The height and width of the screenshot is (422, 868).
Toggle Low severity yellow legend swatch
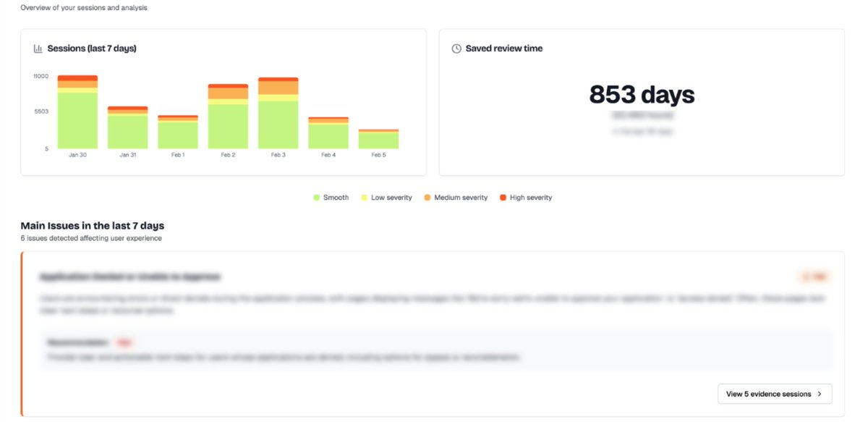pos(364,198)
